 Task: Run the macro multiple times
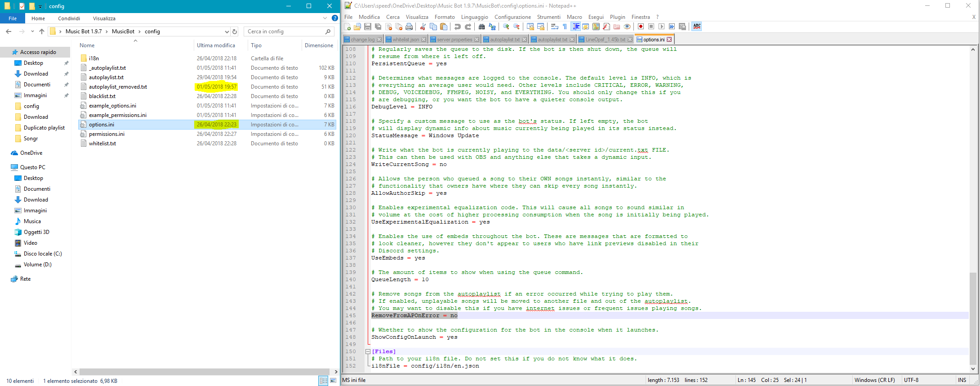point(672,27)
